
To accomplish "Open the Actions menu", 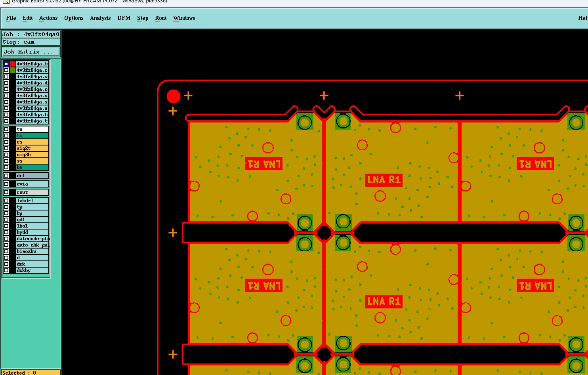I will pos(48,18).
